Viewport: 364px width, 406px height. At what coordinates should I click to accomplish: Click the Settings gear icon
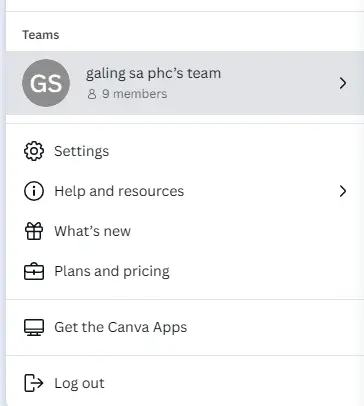point(34,151)
